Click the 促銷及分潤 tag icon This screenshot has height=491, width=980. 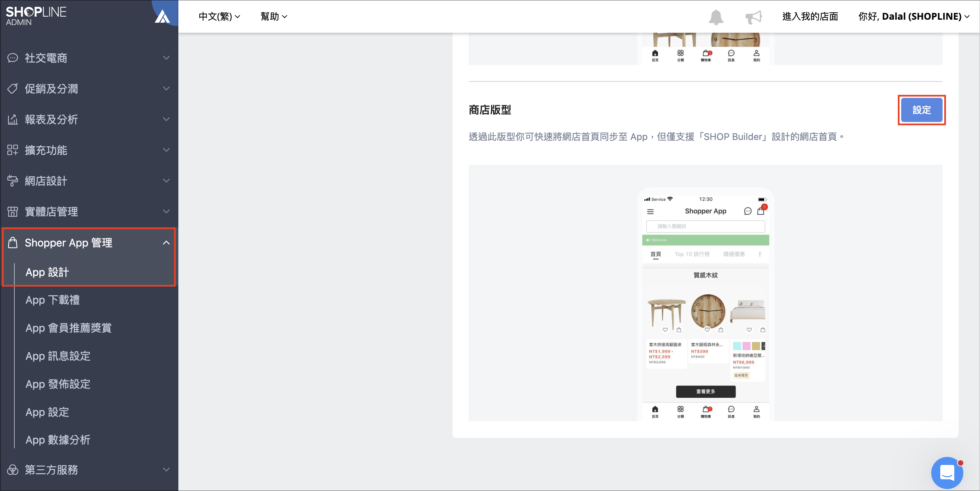click(13, 89)
